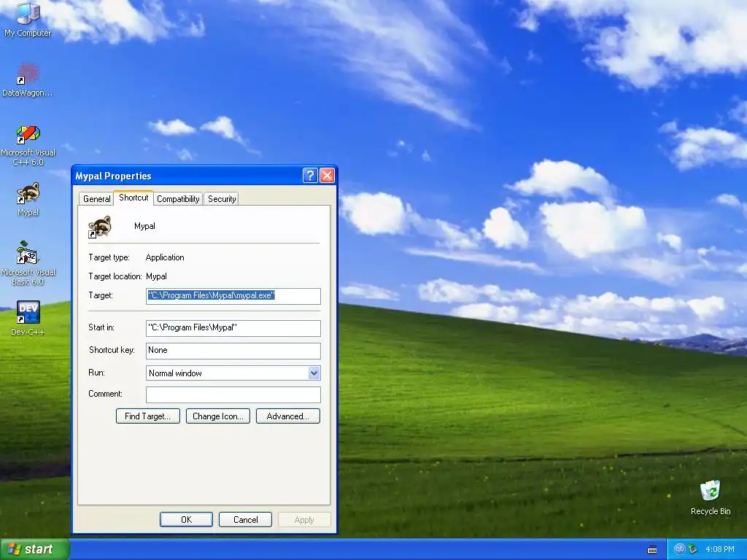The width and height of the screenshot is (747, 560).
Task: Click the help question mark button
Action: 310,176
